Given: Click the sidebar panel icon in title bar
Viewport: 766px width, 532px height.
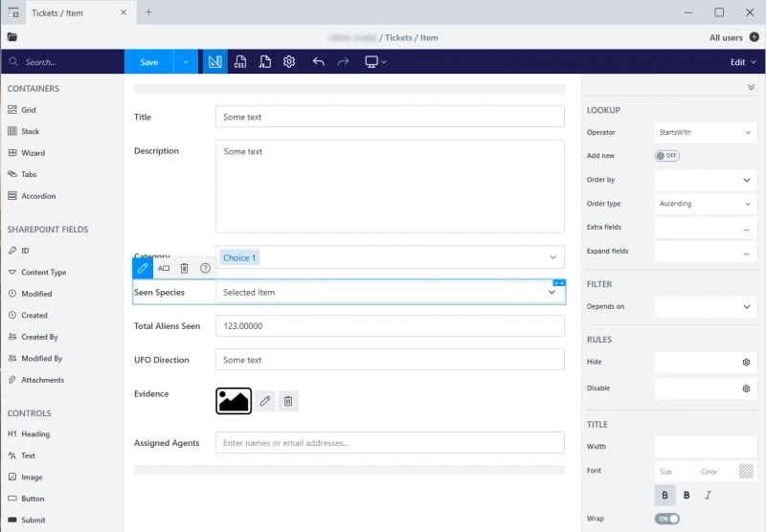Looking at the screenshot, I should 13,12.
